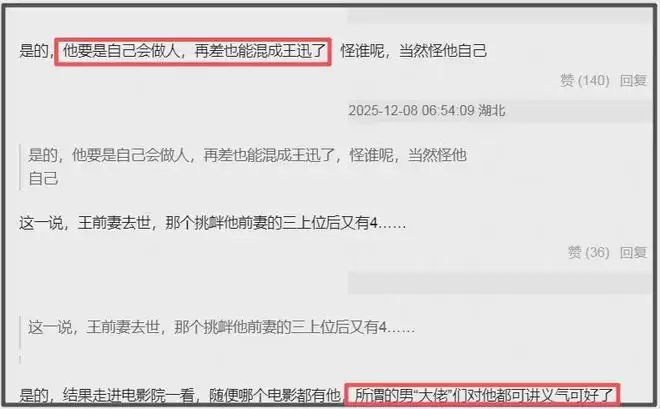Reply to the comment with 36 likes
Viewport: 660px width, 409px height.
(633, 252)
